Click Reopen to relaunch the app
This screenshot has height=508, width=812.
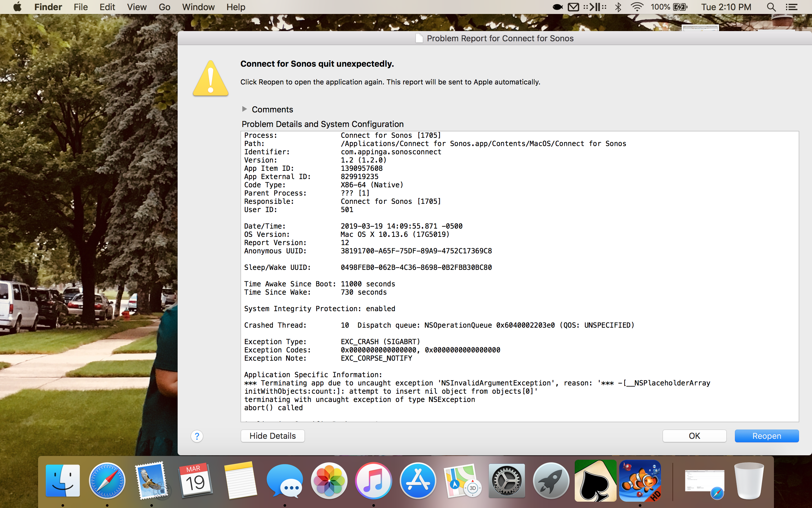pyautogui.click(x=767, y=436)
